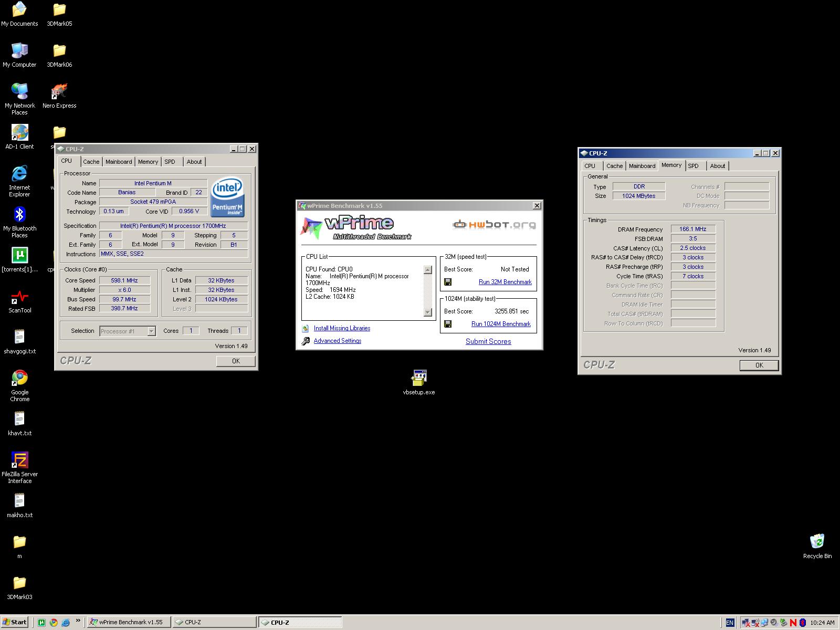Select the makho.txt file icon
The image size is (840, 630).
click(x=19, y=506)
